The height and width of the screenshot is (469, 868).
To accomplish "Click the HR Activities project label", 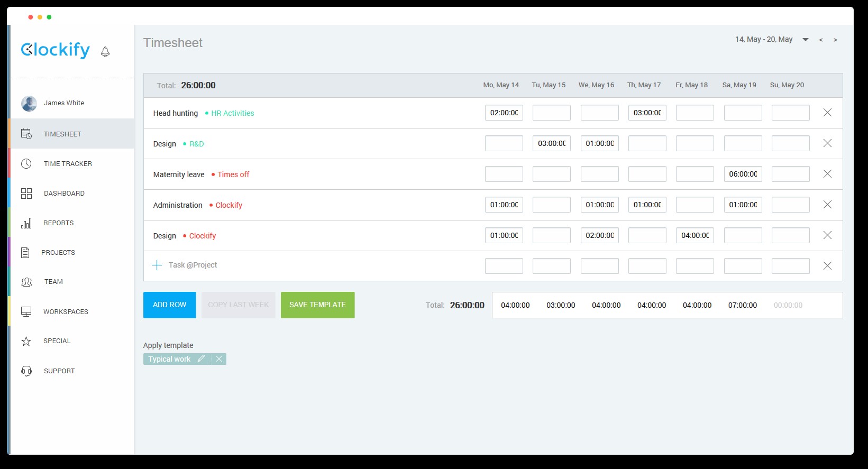I will (232, 113).
